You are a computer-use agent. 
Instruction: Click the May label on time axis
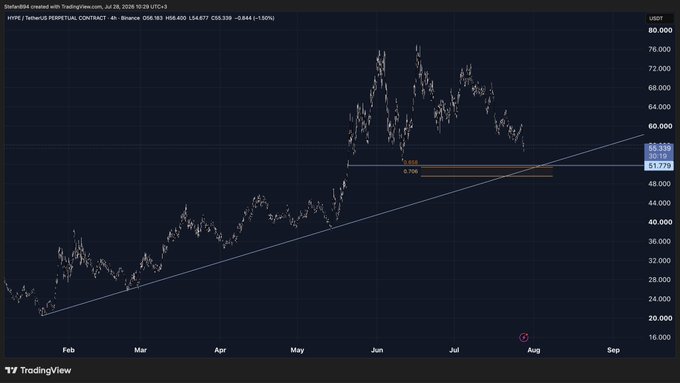pyautogui.click(x=298, y=350)
